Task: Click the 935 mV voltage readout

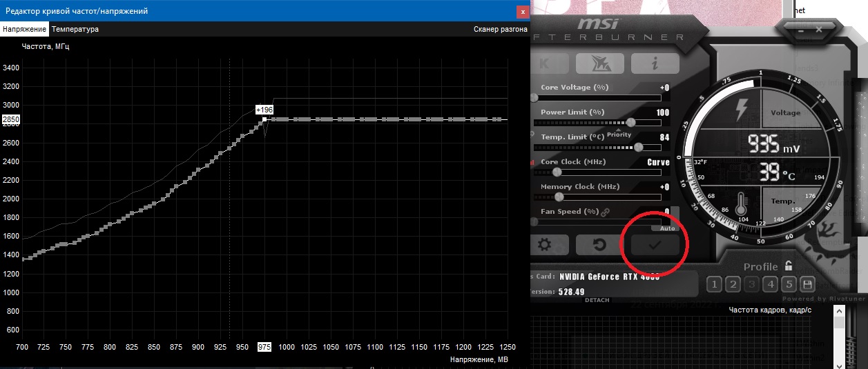Action: 773,145
